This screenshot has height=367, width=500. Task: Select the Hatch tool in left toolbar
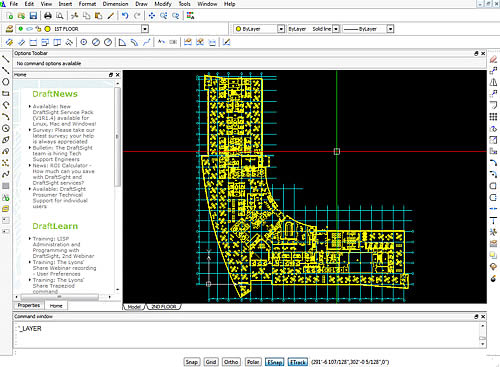6,186
